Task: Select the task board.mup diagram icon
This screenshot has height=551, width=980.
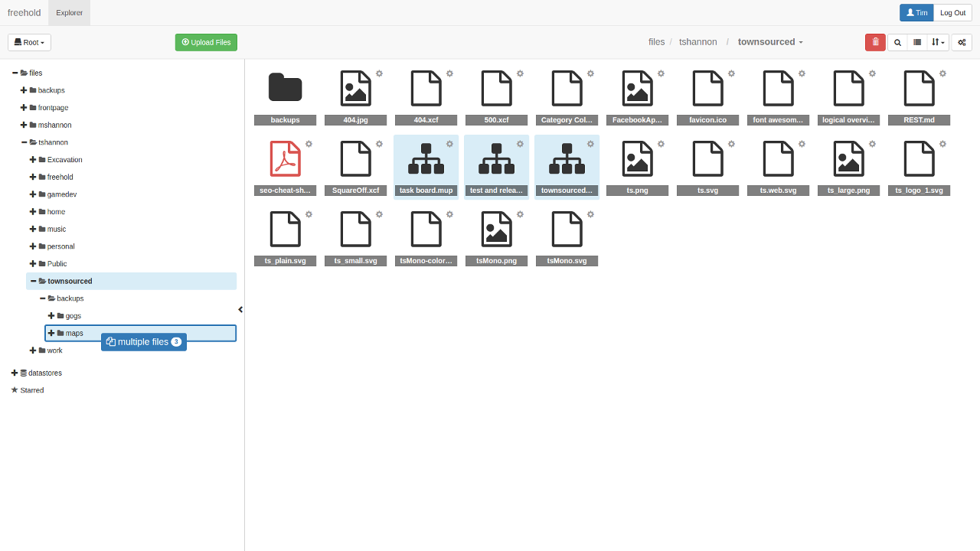Action: tap(426, 159)
